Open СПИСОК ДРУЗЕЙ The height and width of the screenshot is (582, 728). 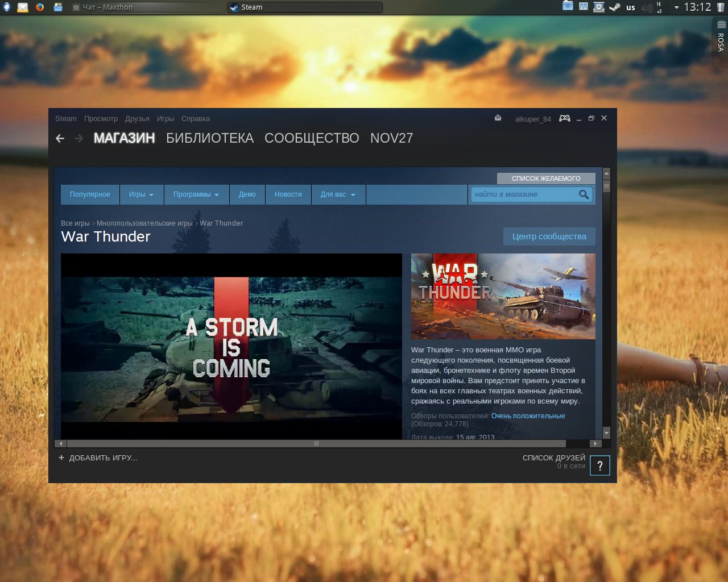click(x=554, y=458)
